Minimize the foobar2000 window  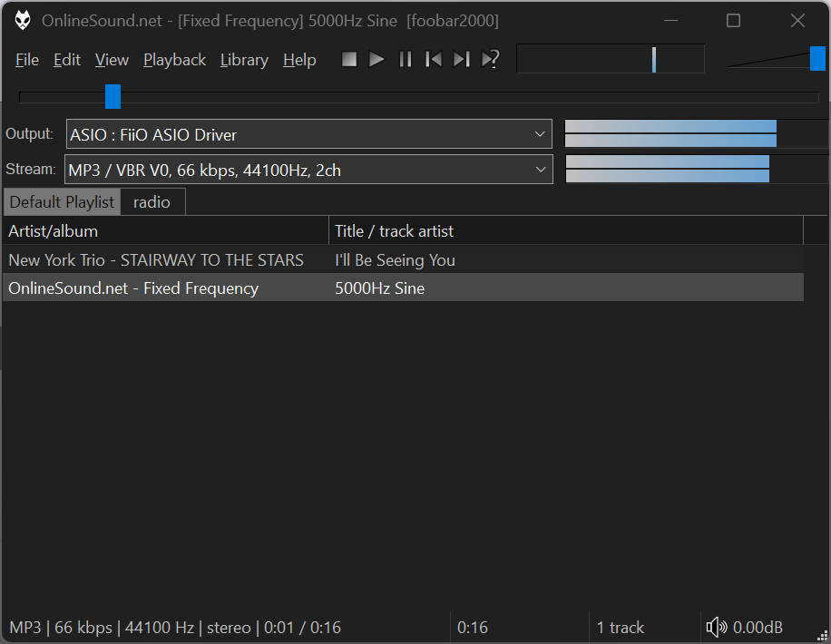click(x=670, y=21)
